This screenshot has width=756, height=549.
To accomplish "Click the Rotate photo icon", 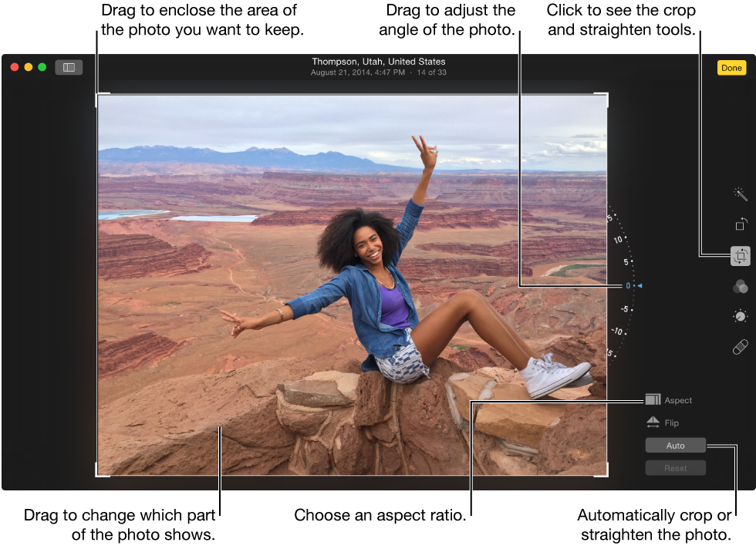I will point(740,224).
